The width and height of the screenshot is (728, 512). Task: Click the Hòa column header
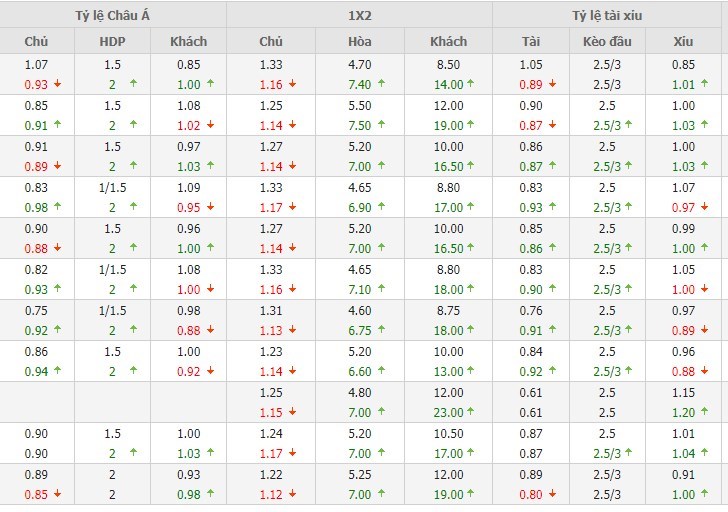coord(359,41)
